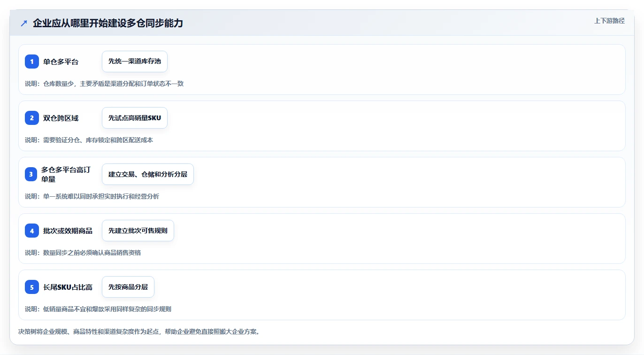
Task: Click the number 5 badge
Action: tap(32, 287)
